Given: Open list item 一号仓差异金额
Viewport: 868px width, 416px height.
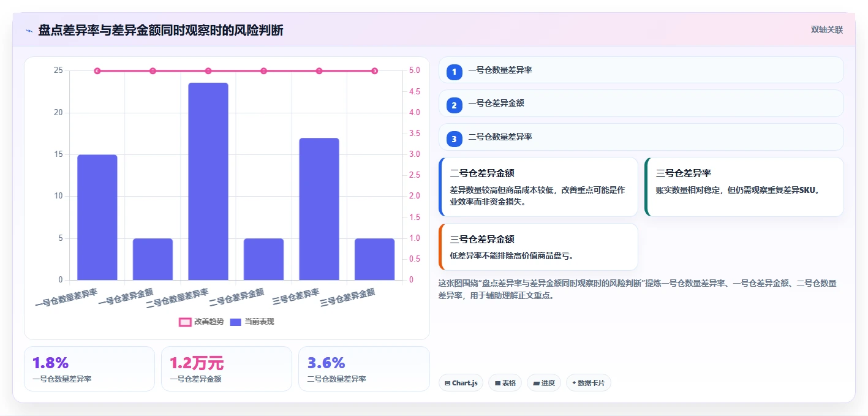Looking at the screenshot, I should [x=641, y=104].
